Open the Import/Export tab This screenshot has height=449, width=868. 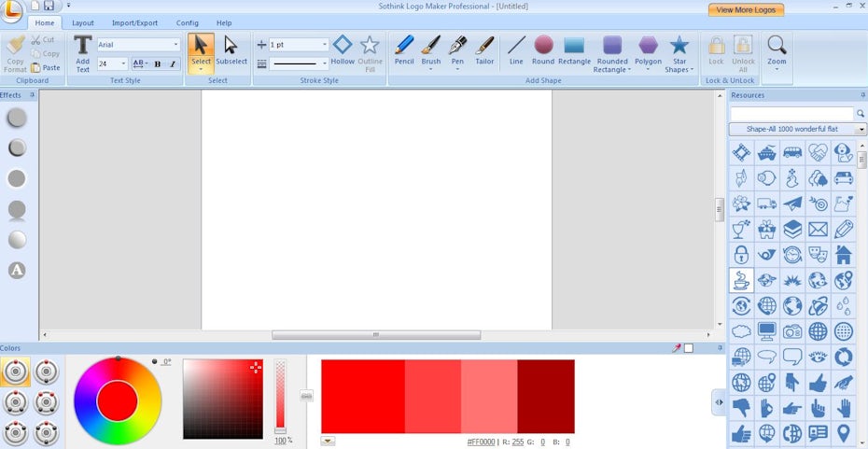[135, 22]
